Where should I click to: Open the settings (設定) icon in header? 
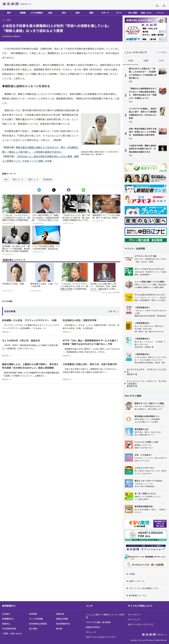point(164,4)
